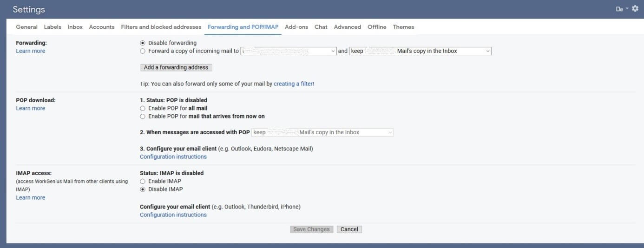644x248 pixels.
Task: Open the forwarding address dropdown
Action: (289, 51)
